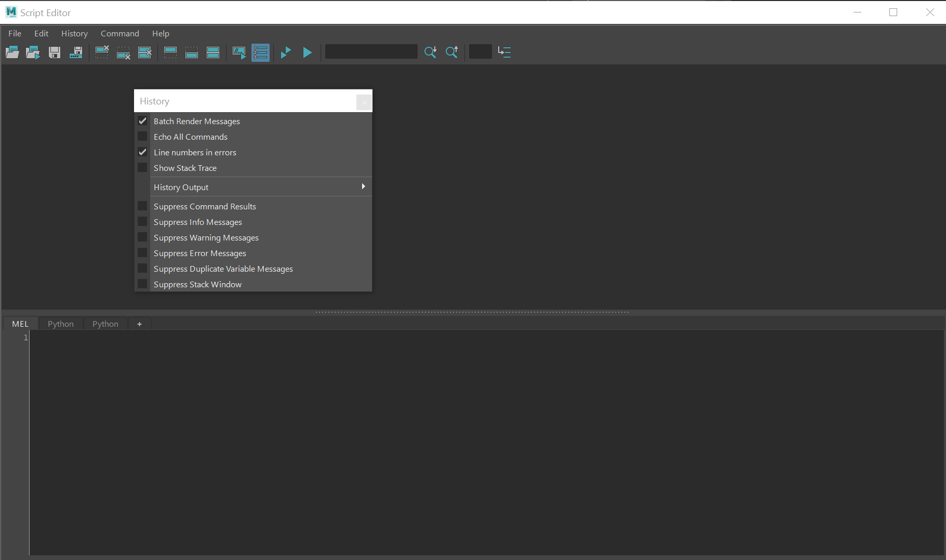Enable the Show Stack Trace option

click(x=142, y=168)
